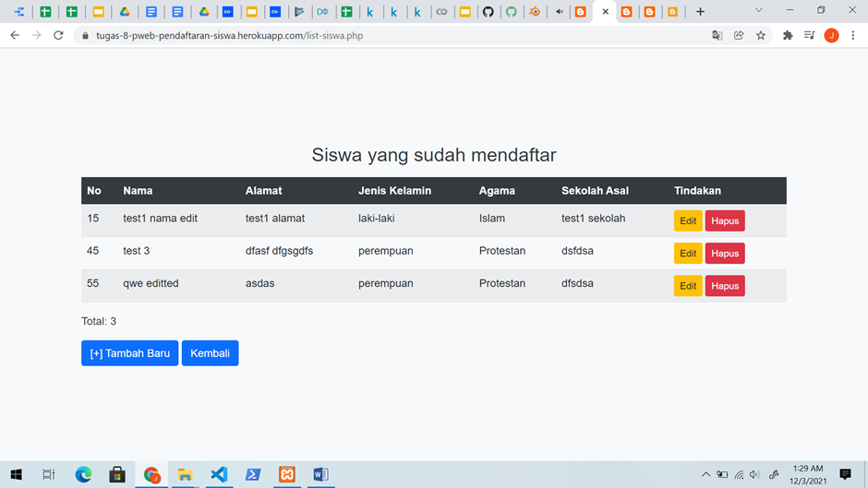The width and height of the screenshot is (868, 488).
Task: Translate this page icon
Action: pyautogui.click(x=717, y=35)
